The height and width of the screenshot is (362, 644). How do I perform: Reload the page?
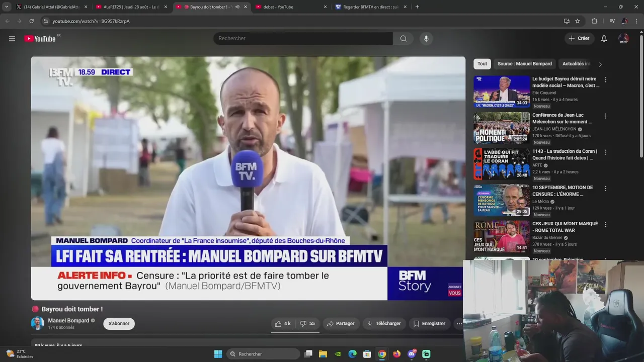[31, 21]
